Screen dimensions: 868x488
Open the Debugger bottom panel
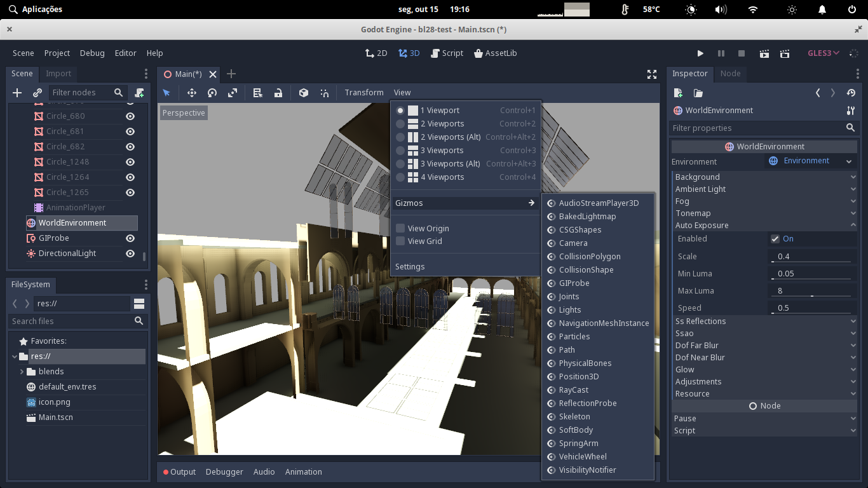tap(224, 472)
